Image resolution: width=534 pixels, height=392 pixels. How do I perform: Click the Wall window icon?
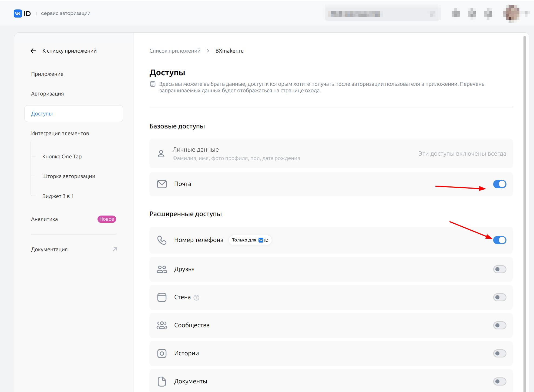(162, 297)
